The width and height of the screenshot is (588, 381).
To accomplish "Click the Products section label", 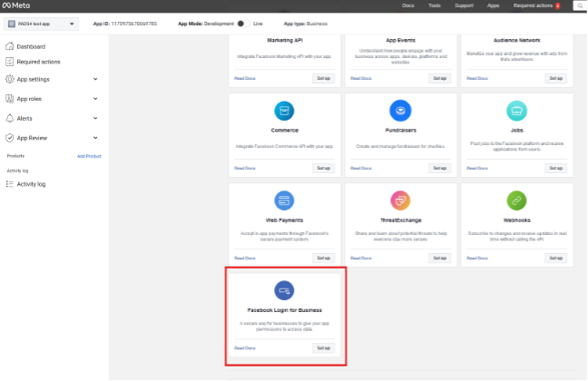I will [15, 156].
